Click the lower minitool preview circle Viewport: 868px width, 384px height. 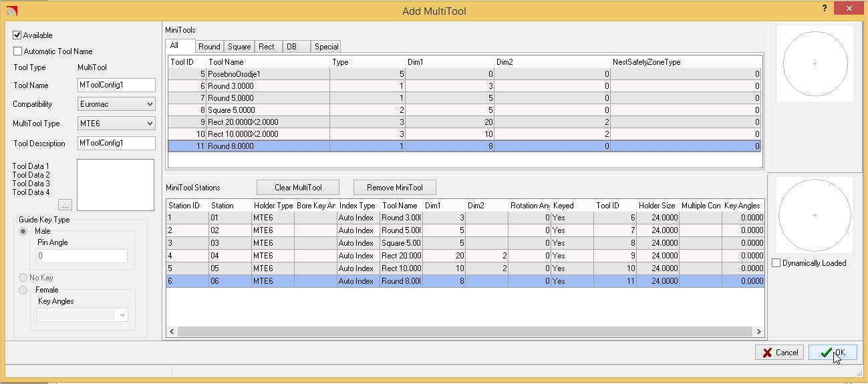(815, 215)
